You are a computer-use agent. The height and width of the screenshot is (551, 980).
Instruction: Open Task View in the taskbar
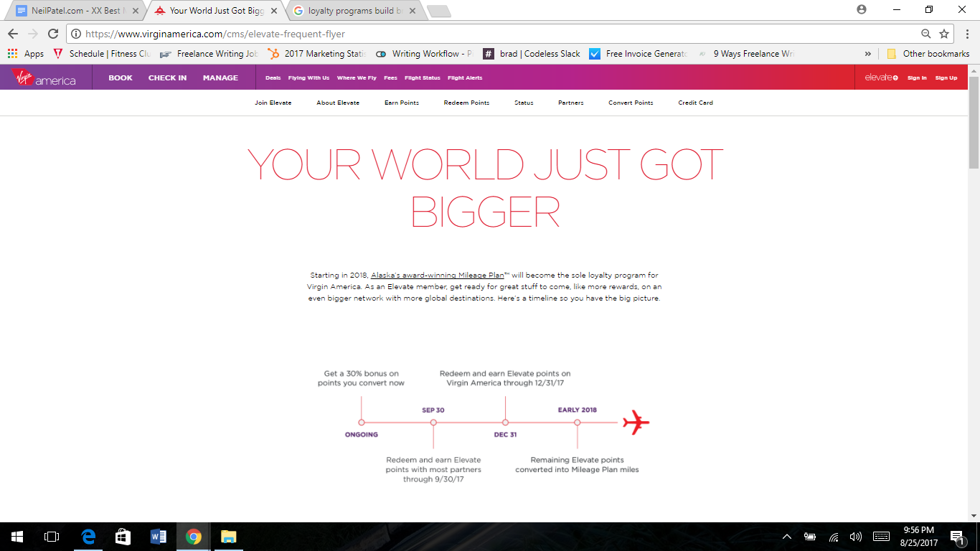[x=52, y=537]
